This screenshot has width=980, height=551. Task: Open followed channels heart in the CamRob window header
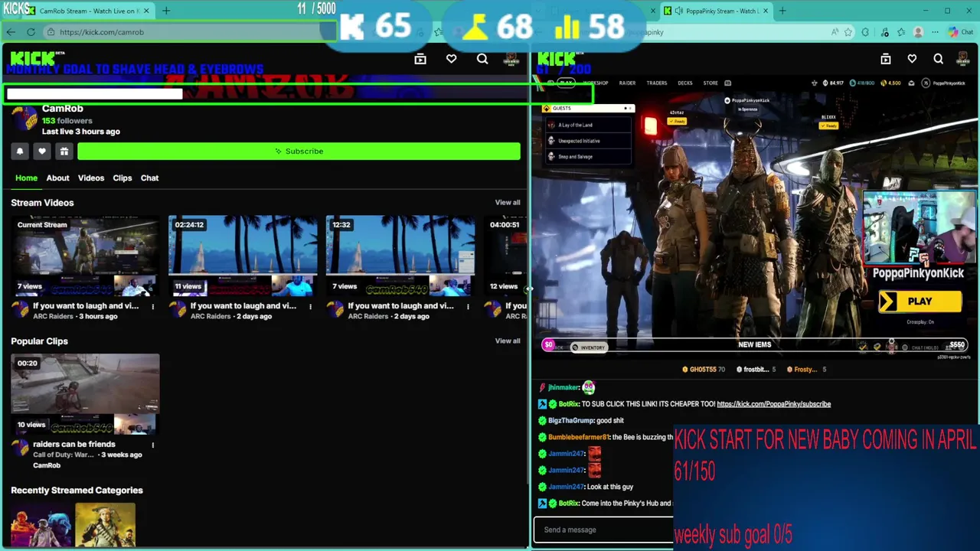click(x=452, y=59)
